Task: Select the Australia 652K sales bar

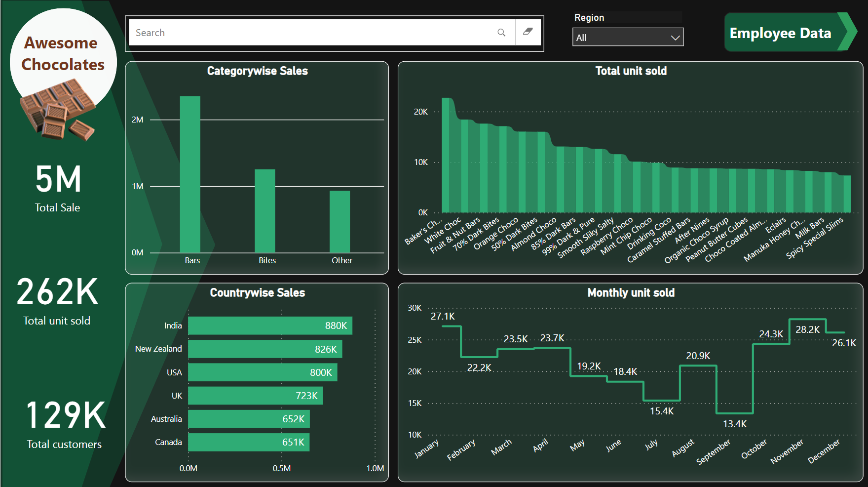Action: [x=249, y=419]
